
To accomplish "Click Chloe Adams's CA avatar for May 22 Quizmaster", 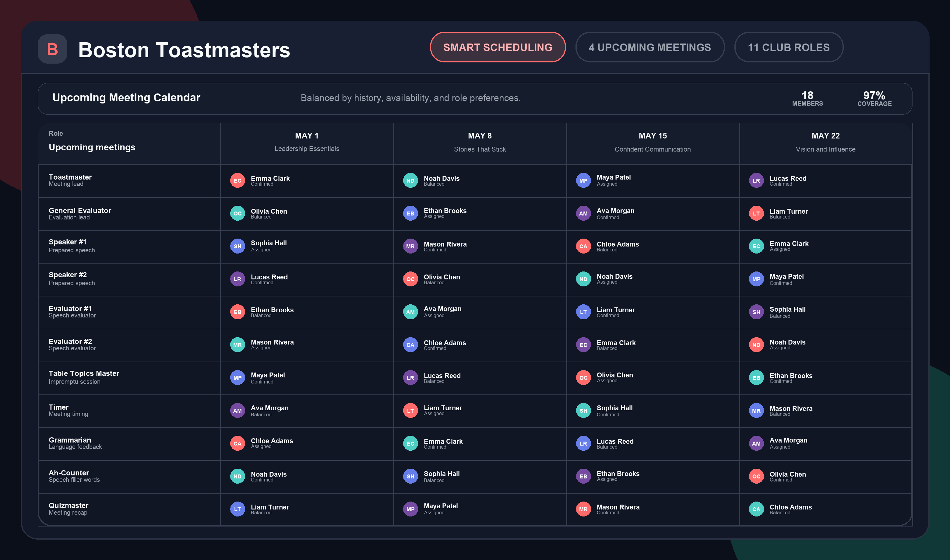I will (x=756, y=509).
